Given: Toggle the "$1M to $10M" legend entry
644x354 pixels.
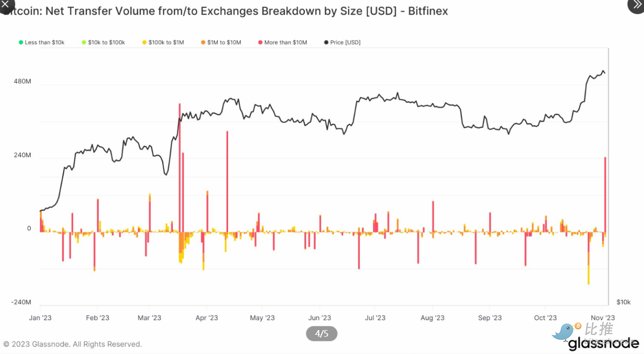Looking at the screenshot, I should pyautogui.click(x=221, y=43).
